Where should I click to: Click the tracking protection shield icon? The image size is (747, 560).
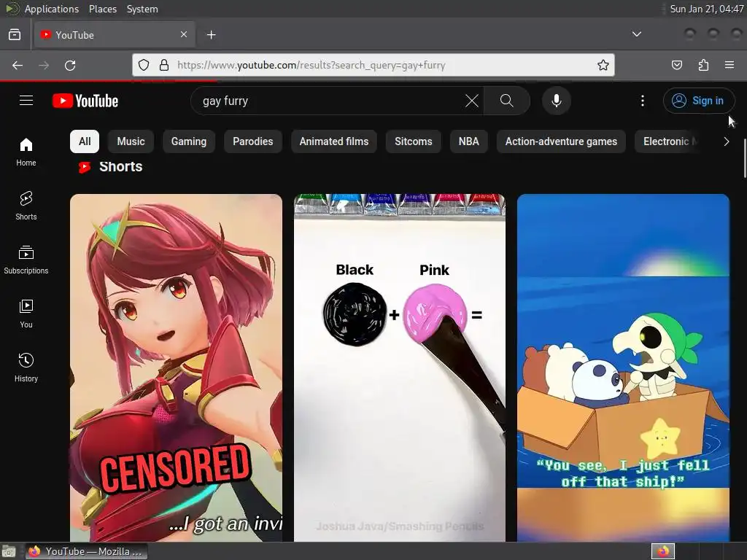[144, 65]
